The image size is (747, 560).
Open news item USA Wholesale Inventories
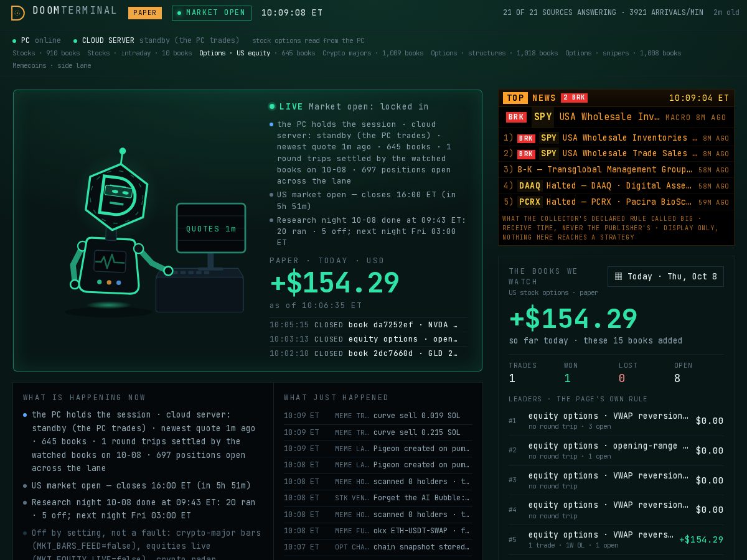[x=616, y=138]
